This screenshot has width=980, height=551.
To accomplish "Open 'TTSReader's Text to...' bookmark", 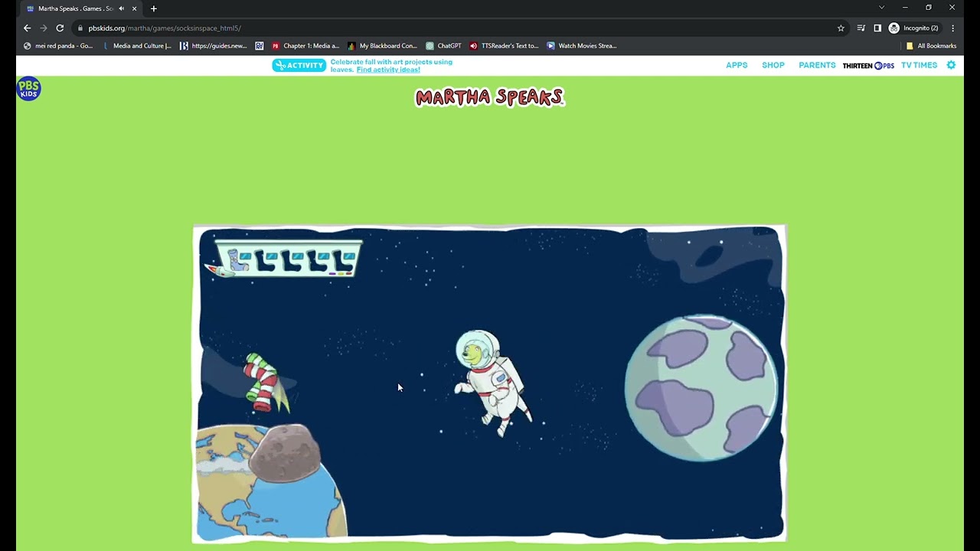I will (504, 46).
